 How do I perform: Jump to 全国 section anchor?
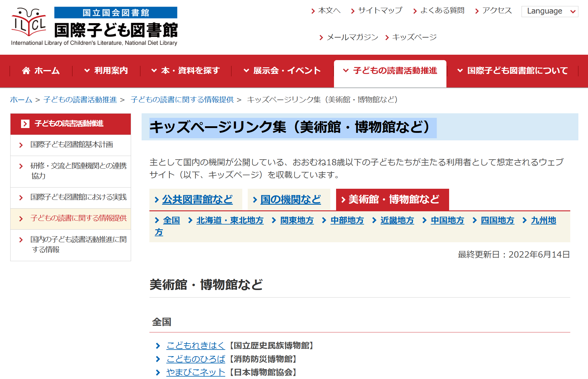click(x=171, y=220)
